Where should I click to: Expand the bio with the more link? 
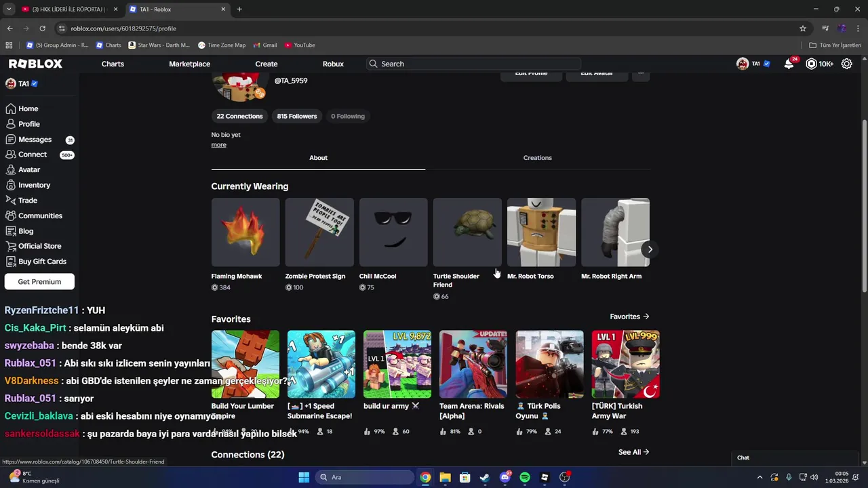218,144
